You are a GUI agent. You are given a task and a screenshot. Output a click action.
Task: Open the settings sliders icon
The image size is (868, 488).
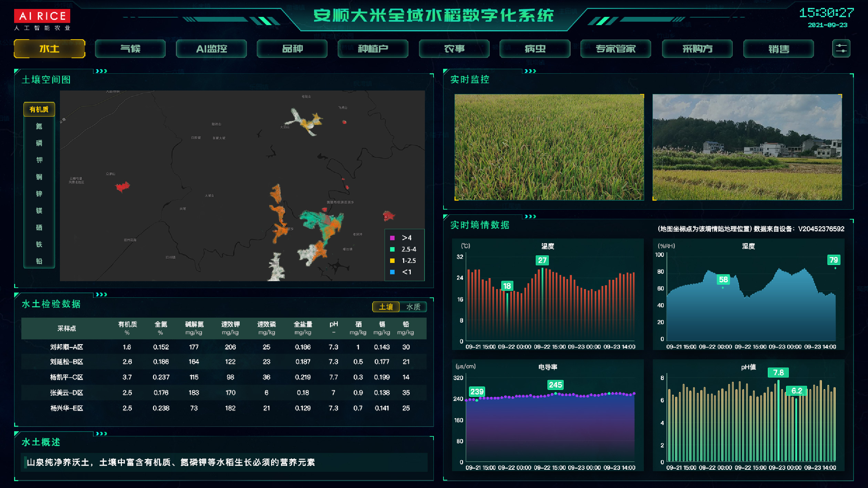[841, 49]
